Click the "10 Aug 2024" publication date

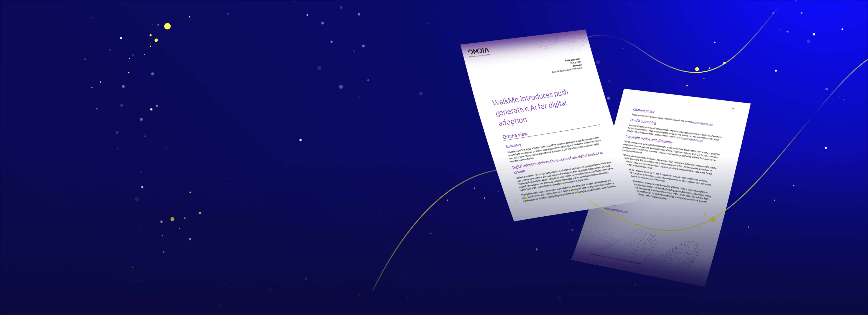tap(575, 62)
